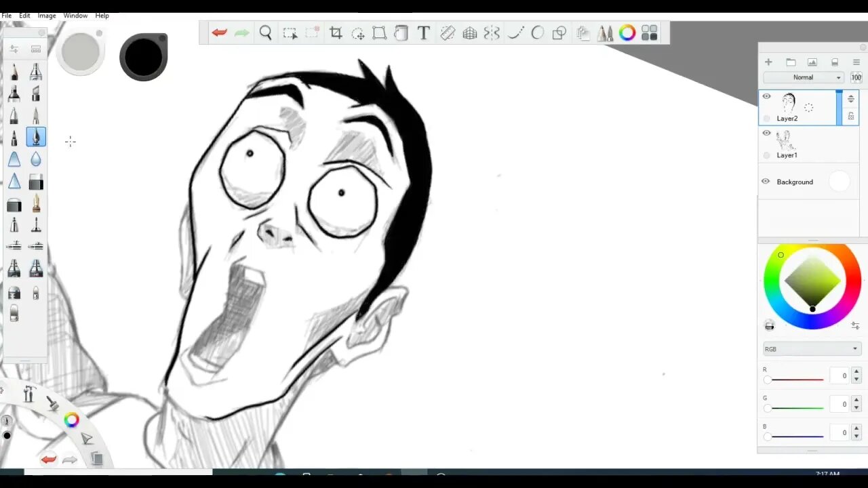Choose the Flood Fill bucket tool
Viewport: 868px width, 488px height.
click(x=401, y=33)
